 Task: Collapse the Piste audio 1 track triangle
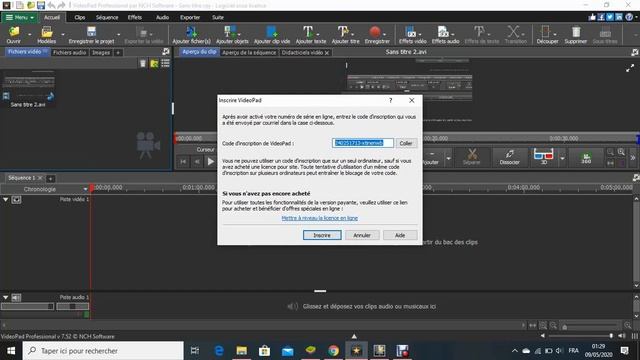[6, 298]
